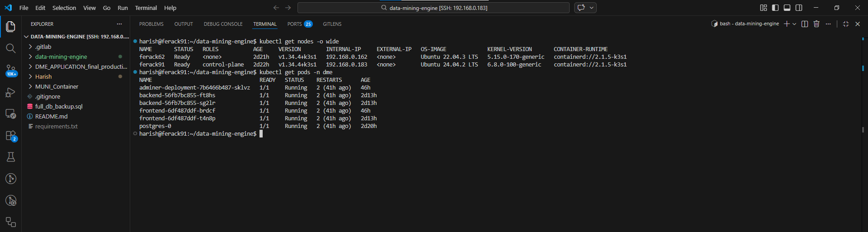This screenshot has height=232, width=868.
Task: Open the View menu
Action: click(x=90, y=8)
